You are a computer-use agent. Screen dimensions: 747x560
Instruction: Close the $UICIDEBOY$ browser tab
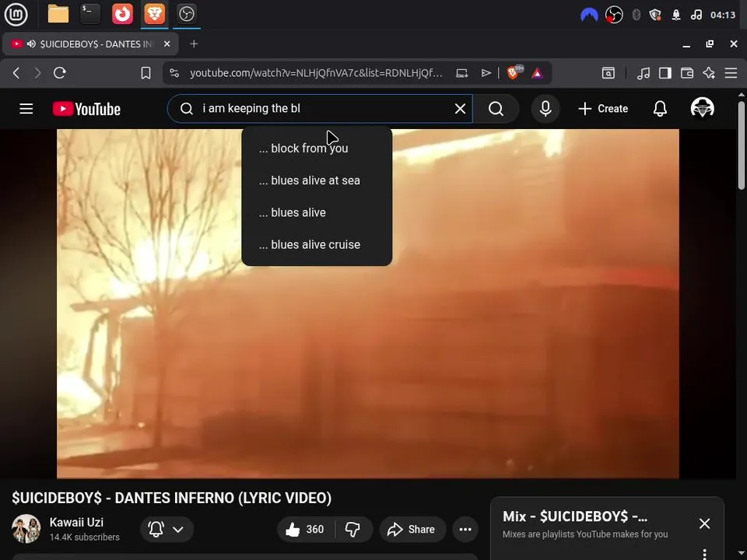point(167,44)
